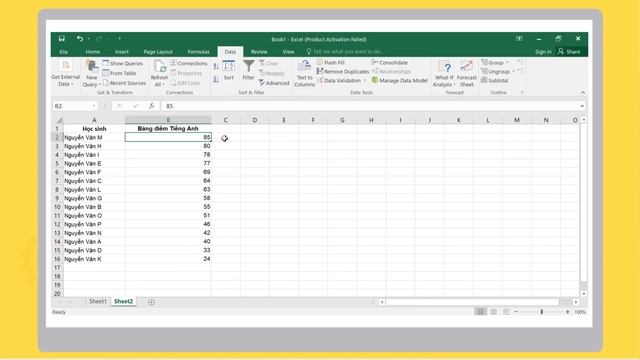Click Show Queries
Viewport: 640px width, 360px height.
coord(122,63)
